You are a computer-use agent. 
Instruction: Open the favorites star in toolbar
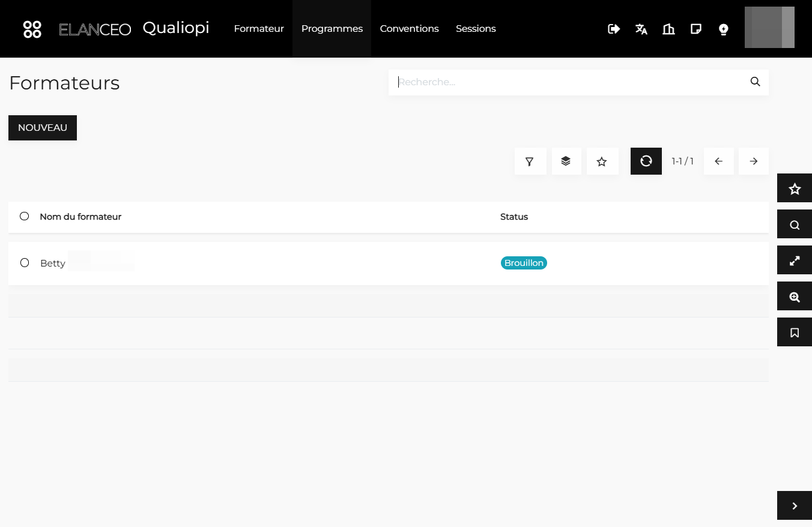pos(602,161)
